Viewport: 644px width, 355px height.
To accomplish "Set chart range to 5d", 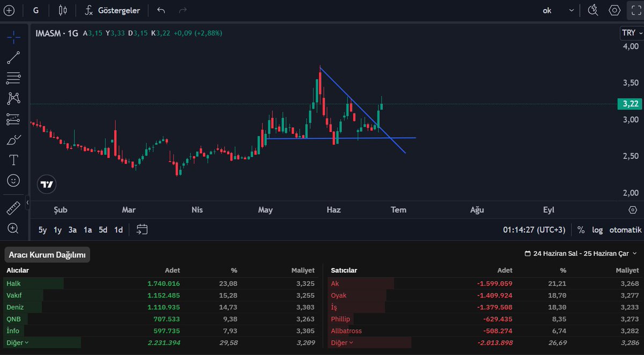I will coord(103,230).
